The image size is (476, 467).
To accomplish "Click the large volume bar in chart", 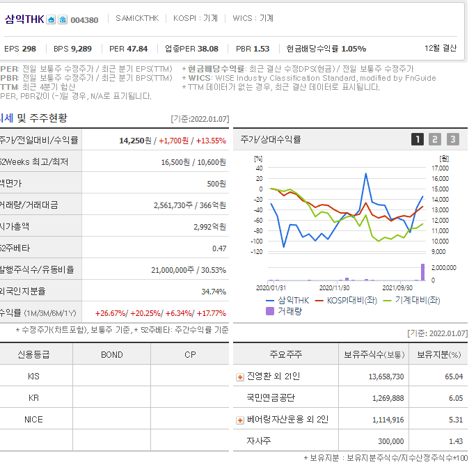I will [x=423, y=272].
